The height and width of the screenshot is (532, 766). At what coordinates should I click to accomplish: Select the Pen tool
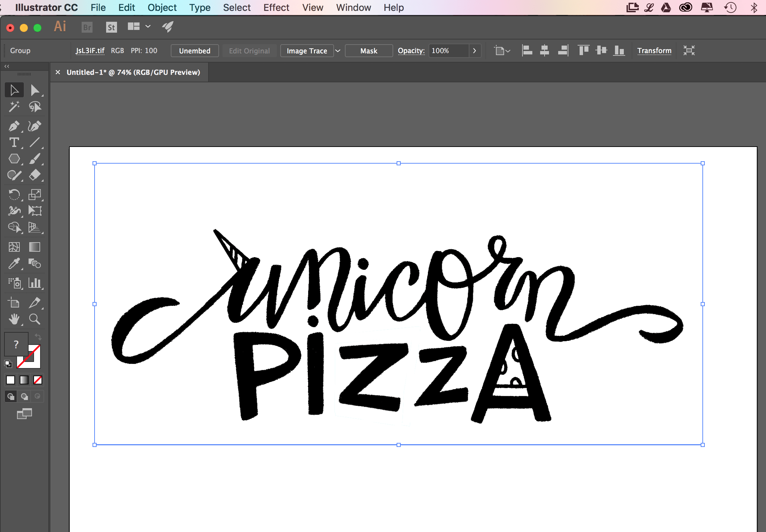14,126
